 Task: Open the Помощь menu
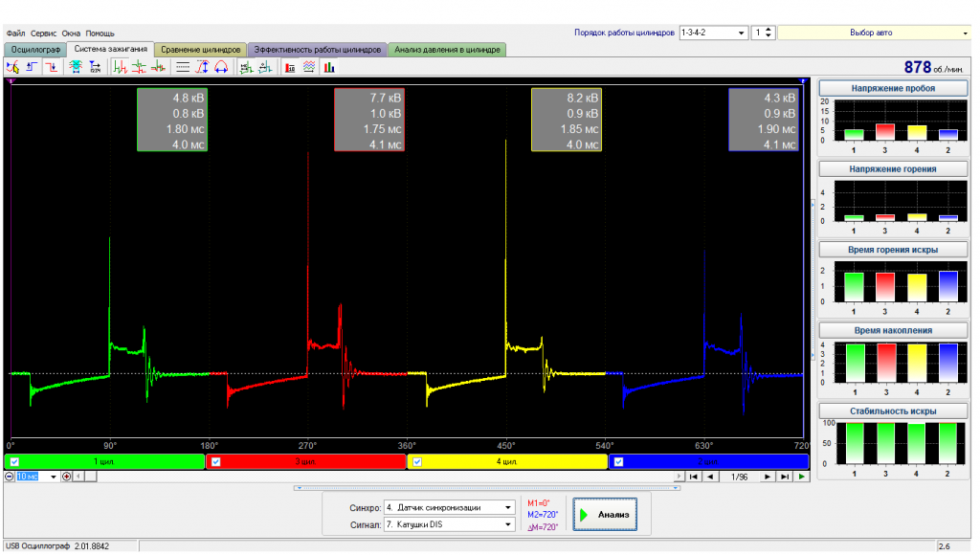100,33
